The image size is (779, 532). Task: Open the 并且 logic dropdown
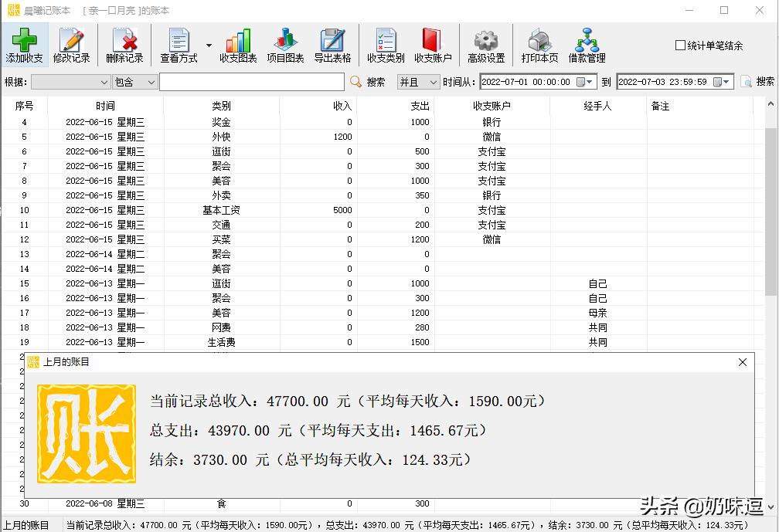[x=417, y=81]
